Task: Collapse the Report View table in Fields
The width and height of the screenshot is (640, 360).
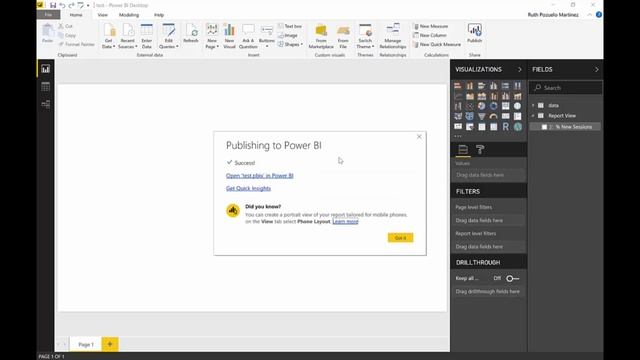Action: [x=533, y=116]
